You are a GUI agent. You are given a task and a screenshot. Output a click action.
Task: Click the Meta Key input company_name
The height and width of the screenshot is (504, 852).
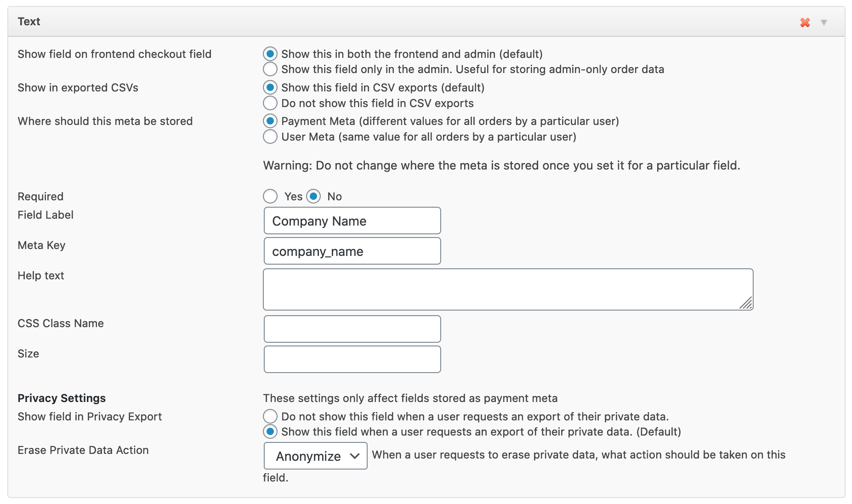(x=352, y=251)
